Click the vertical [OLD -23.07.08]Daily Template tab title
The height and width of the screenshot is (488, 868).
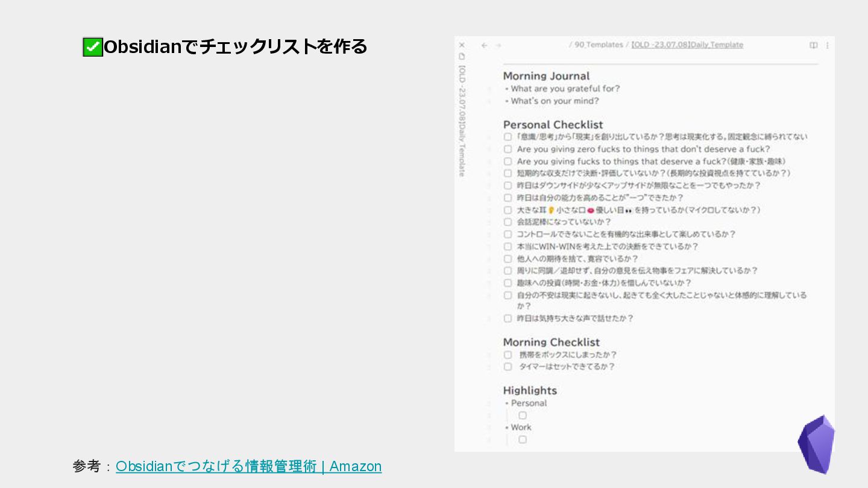(x=462, y=121)
